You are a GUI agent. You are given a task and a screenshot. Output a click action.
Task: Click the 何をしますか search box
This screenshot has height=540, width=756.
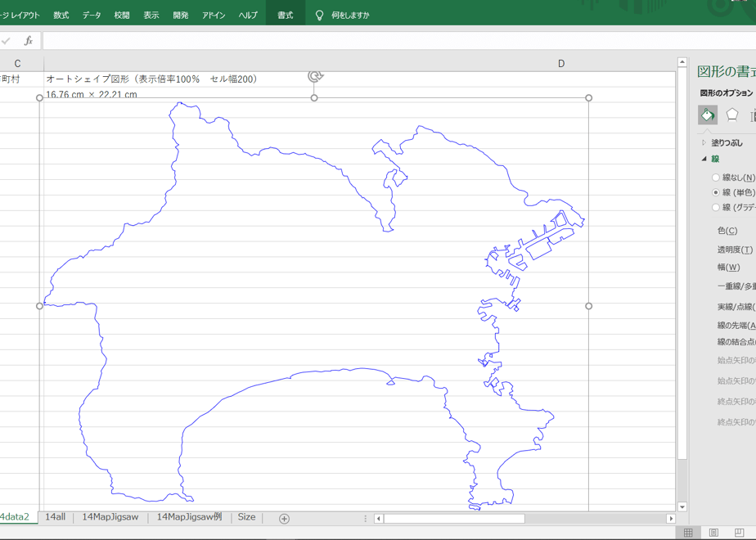(350, 16)
